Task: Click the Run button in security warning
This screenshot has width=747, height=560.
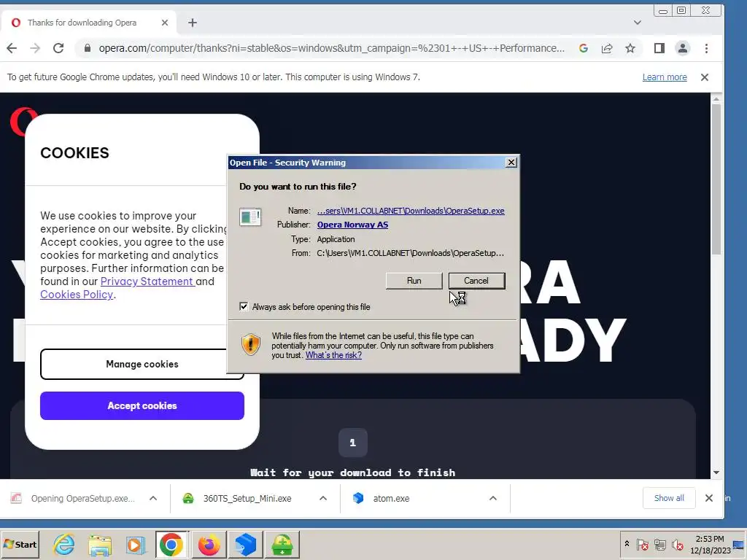Action: pos(414,281)
